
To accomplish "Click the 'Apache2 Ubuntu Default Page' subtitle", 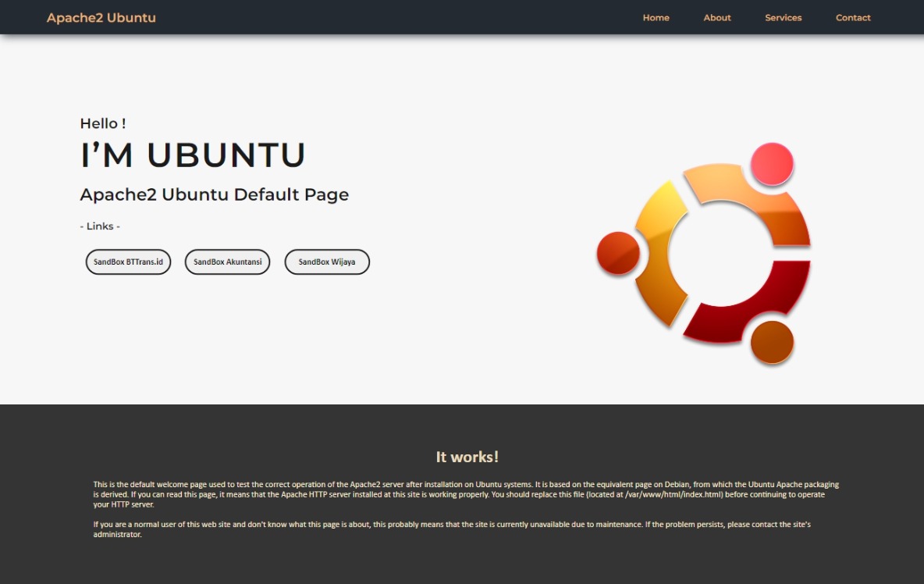I will 214,194.
